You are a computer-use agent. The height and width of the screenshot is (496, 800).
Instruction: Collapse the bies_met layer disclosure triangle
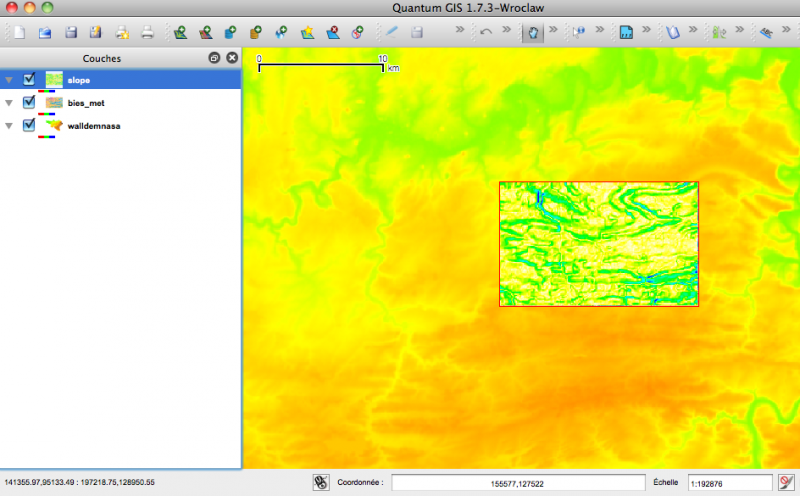point(9,103)
